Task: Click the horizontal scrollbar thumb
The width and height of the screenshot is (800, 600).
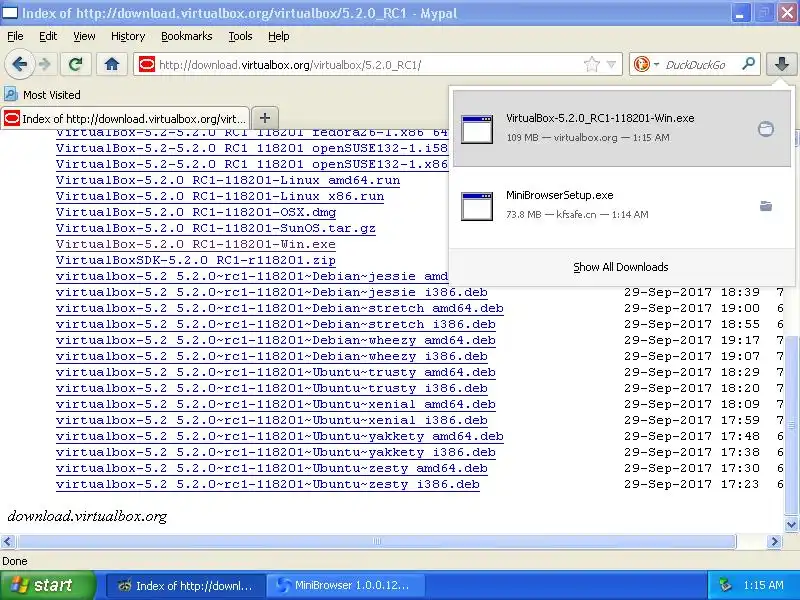Action: click(x=376, y=541)
